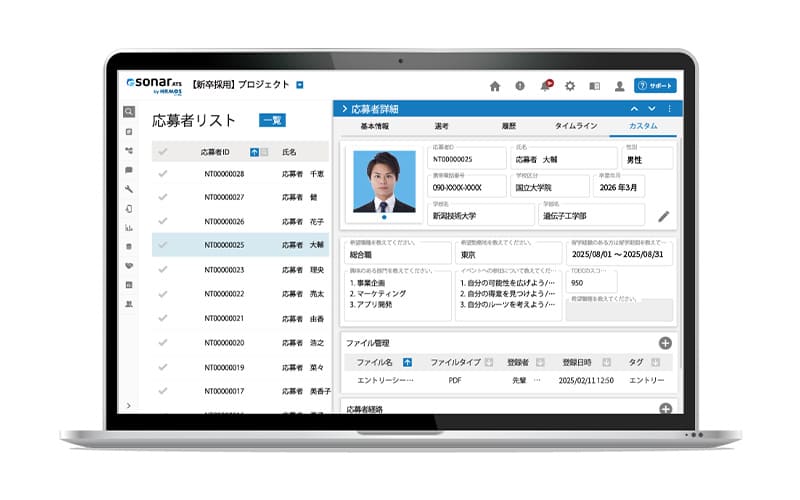
Task: Click ascending sort arrow next to 応募者ID
Action: point(255,152)
